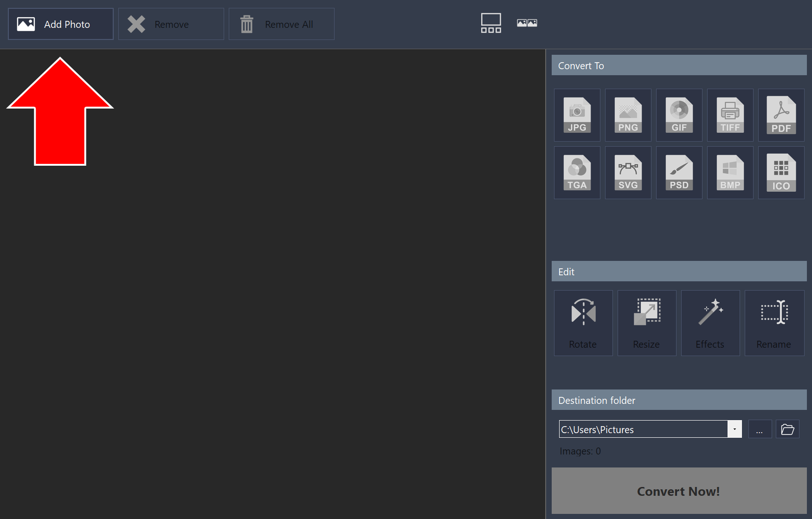Select PSD conversion format
Viewport: 812px width, 519px height.
coord(679,173)
